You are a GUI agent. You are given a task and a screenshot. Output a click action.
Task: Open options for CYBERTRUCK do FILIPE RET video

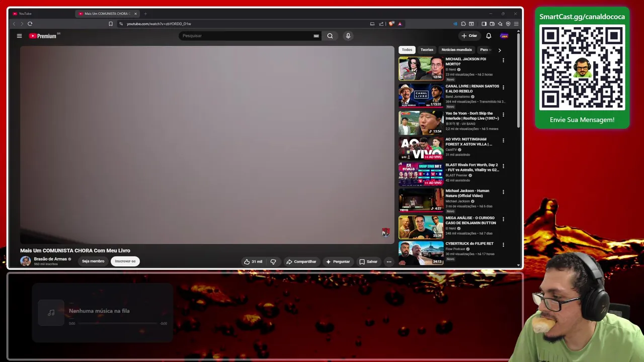tap(503, 245)
